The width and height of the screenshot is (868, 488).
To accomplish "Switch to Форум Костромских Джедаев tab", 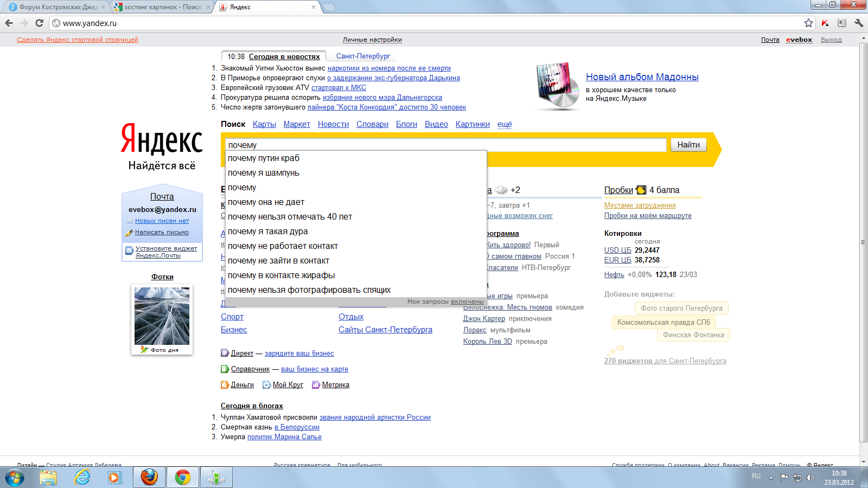I will coord(58,7).
